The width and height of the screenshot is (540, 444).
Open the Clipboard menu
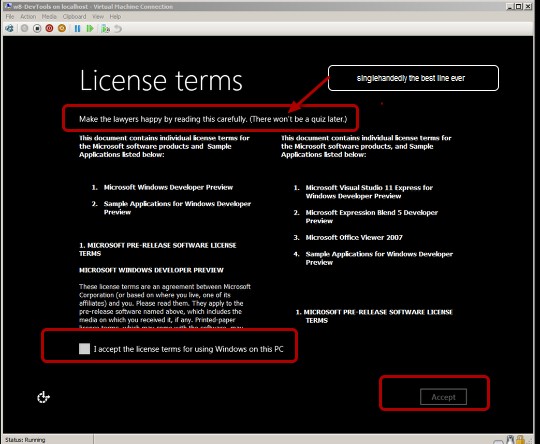click(74, 17)
